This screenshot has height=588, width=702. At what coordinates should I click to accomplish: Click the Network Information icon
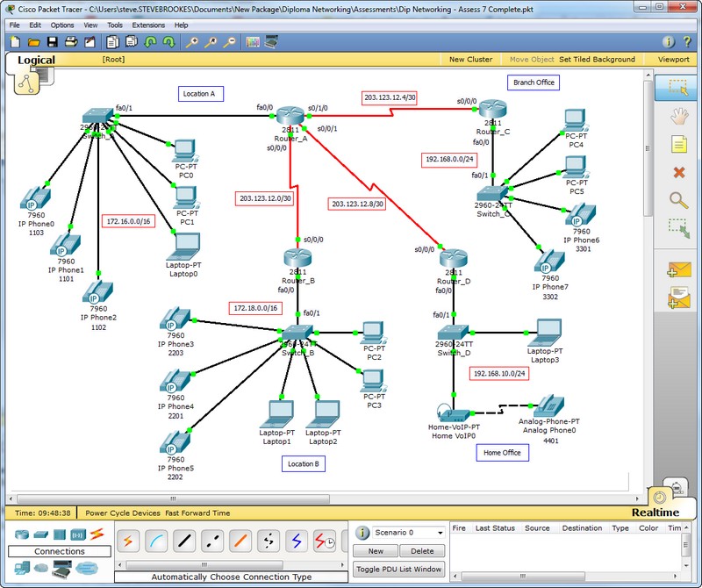point(669,42)
